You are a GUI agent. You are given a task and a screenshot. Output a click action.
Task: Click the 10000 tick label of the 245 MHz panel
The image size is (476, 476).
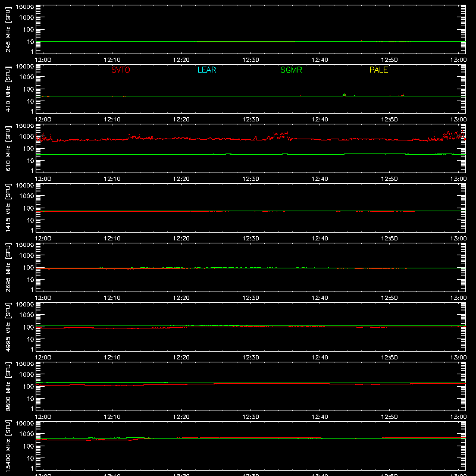click(x=25, y=7)
